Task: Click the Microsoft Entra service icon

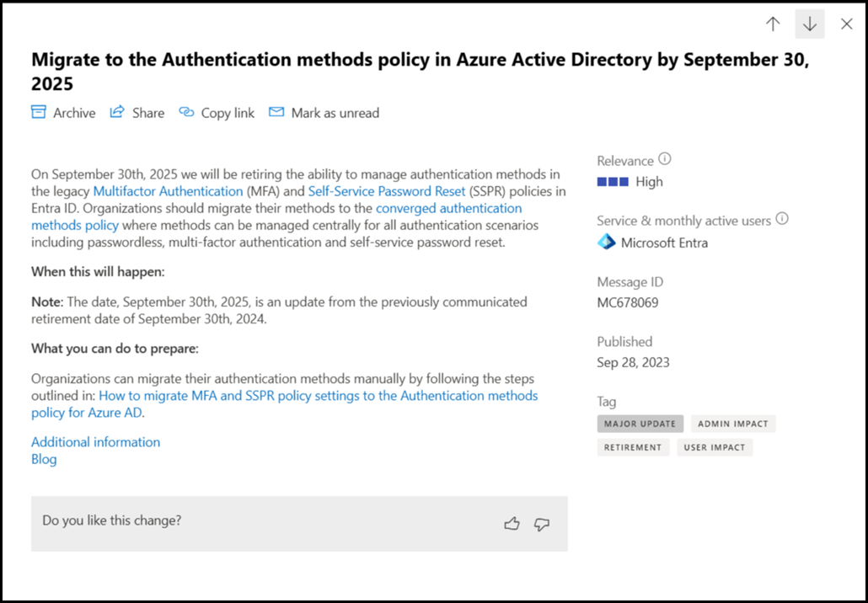Action: 606,243
